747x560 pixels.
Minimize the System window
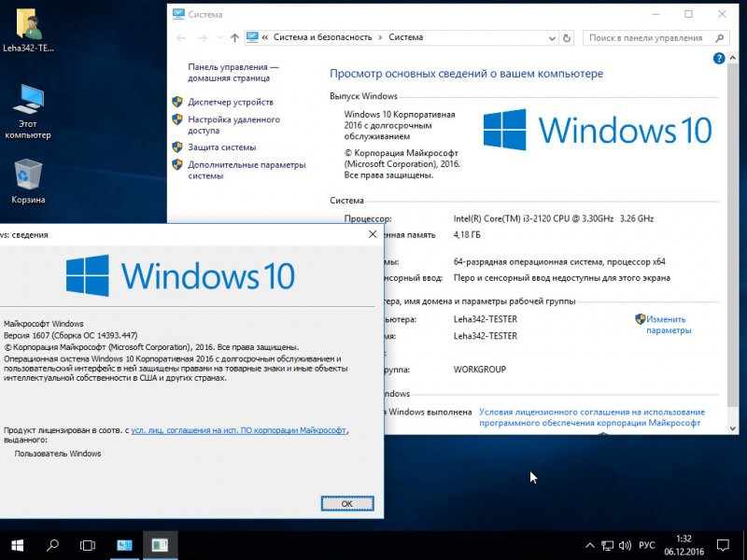coord(656,14)
